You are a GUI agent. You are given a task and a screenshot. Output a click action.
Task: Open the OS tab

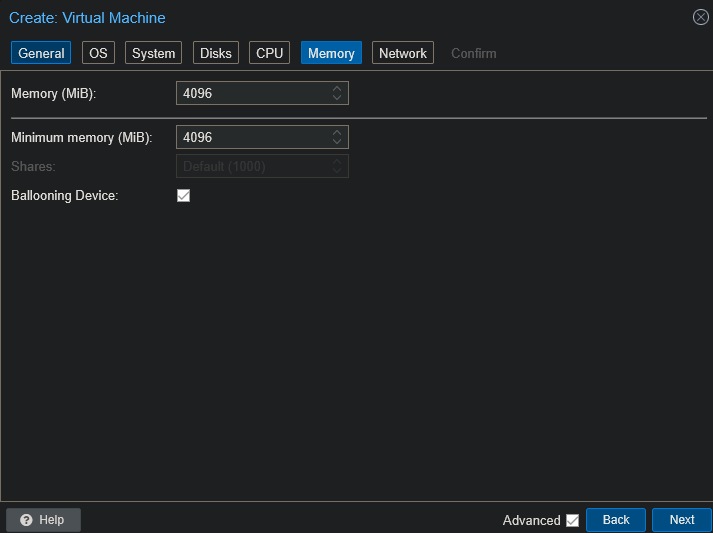click(x=97, y=53)
